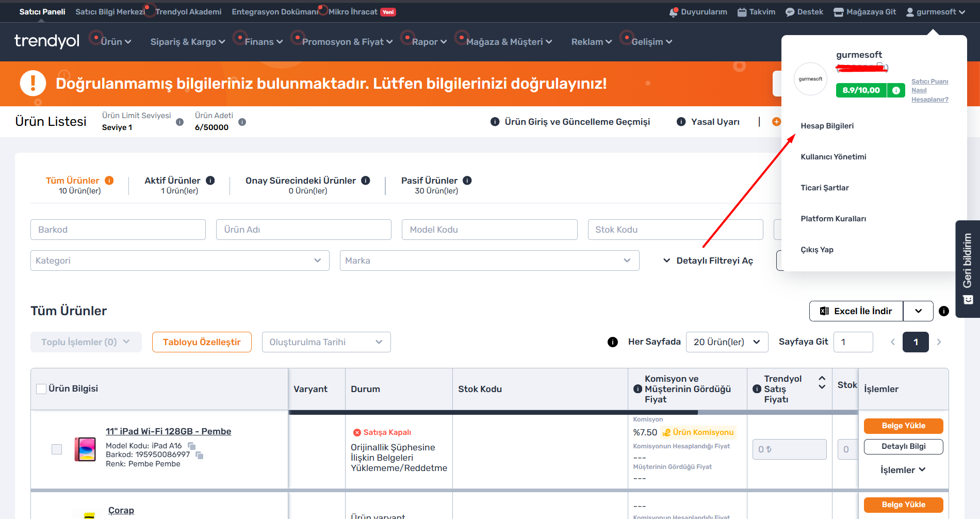Click the info icon beside Ürün Limit Seviyesi
The width and height of the screenshot is (980, 519).
[179, 122]
